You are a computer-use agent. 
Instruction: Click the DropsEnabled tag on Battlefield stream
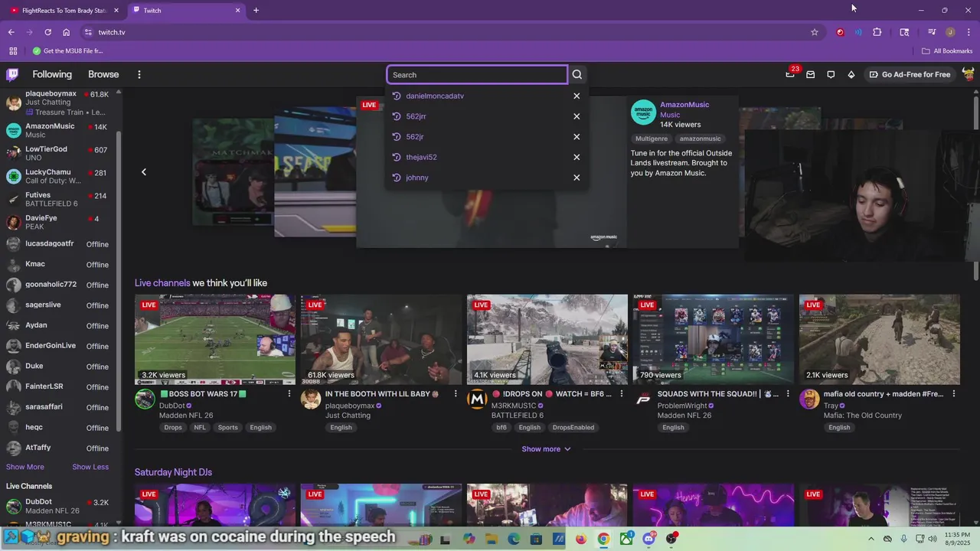coord(573,427)
